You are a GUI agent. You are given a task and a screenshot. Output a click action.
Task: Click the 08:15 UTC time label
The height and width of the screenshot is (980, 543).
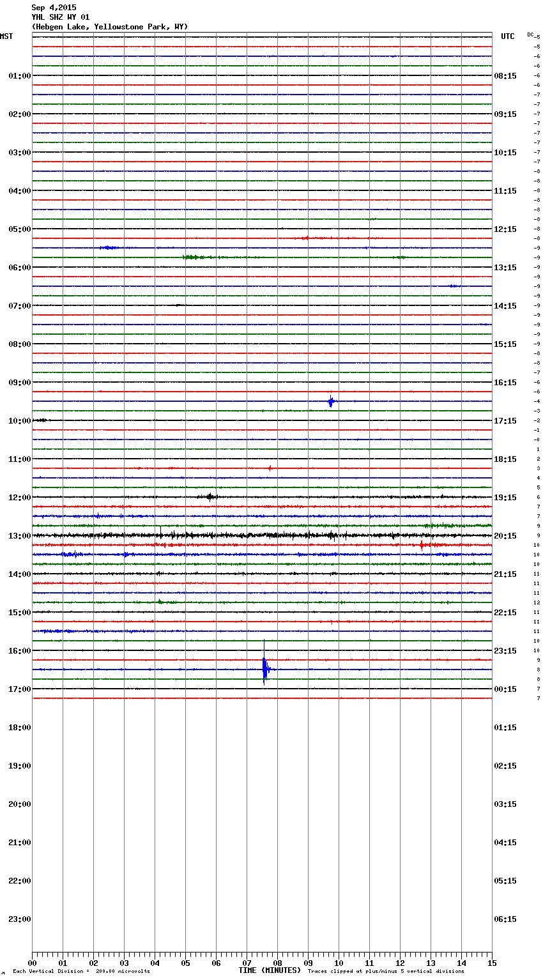pyautogui.click(x=505, y=76)
